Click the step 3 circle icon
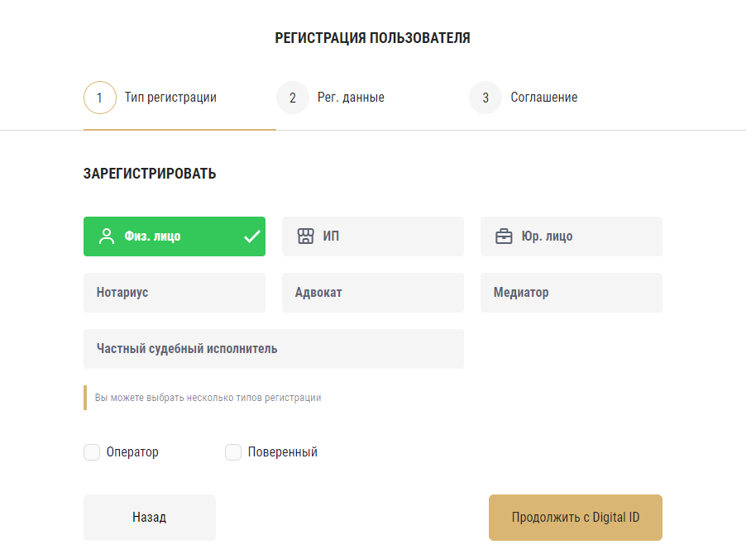This screenshot has width=756, height=554. coord(485,98)
